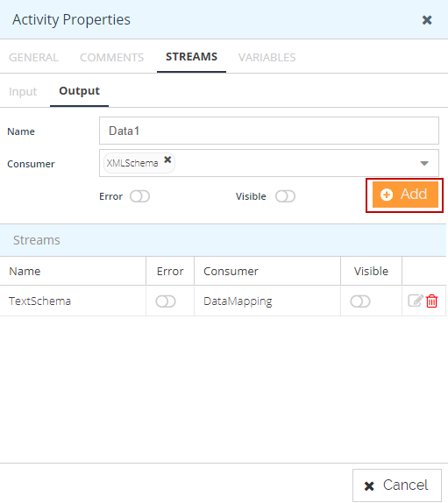The image size is (448, 503).
Task: Edit the TextSchema stream row
Action: [416, 301]
